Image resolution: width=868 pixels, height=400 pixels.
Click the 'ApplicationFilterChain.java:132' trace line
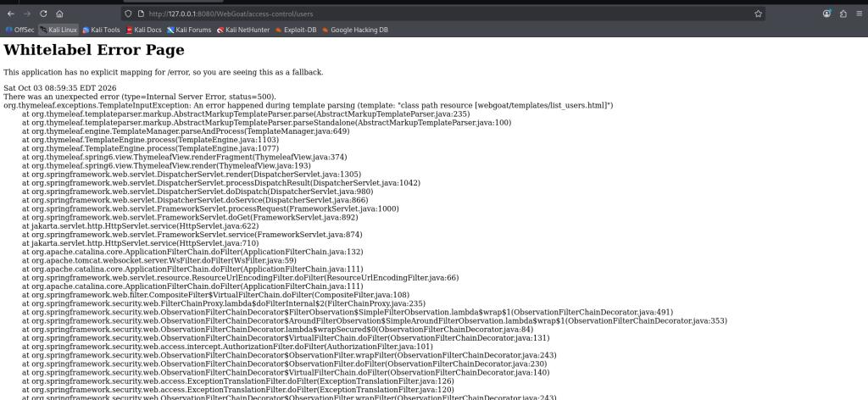(x=192, y=252)
